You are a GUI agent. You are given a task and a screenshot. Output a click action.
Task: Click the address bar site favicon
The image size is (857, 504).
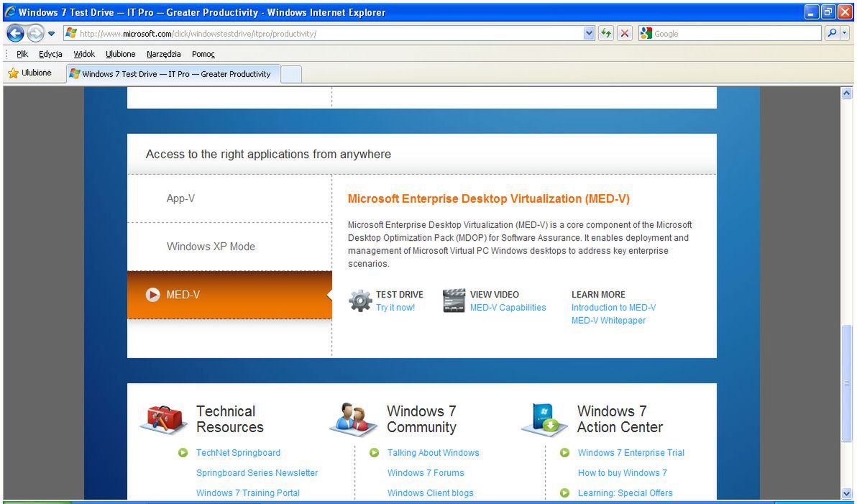pyautogui.click(x=71, y=33)
